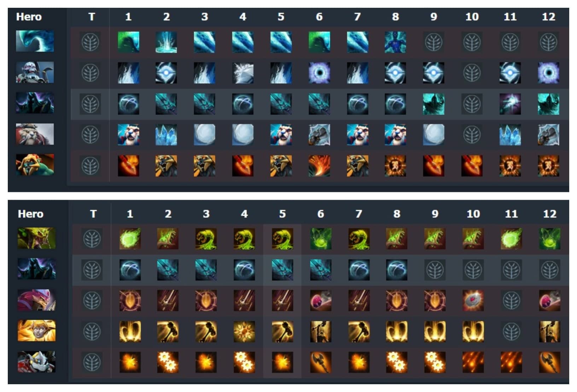Click Lich's level 6 Chain Frost icon
577x392 pixels.
(319, 73)
